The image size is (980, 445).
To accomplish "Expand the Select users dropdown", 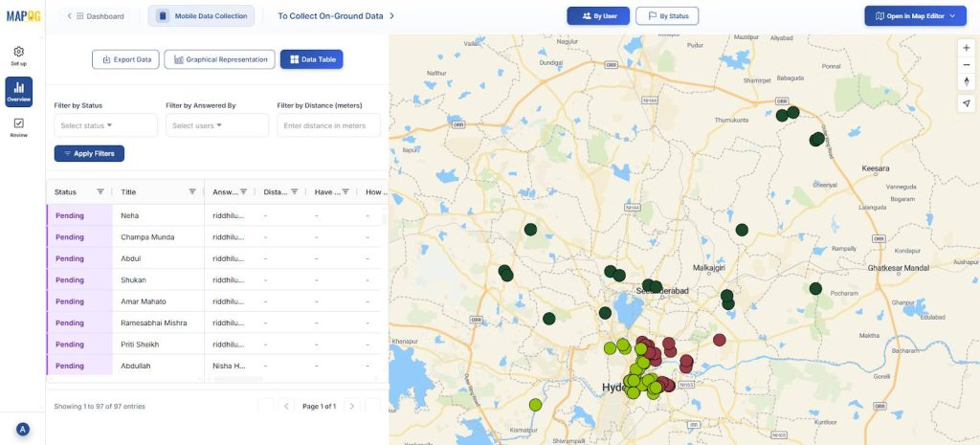I will click(216, 125).
